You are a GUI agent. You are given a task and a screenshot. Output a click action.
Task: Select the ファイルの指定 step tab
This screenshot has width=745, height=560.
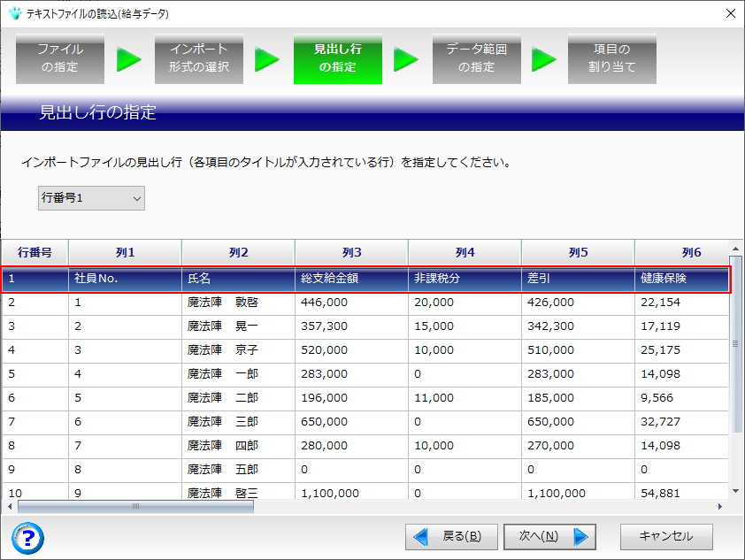coord(60,59)
